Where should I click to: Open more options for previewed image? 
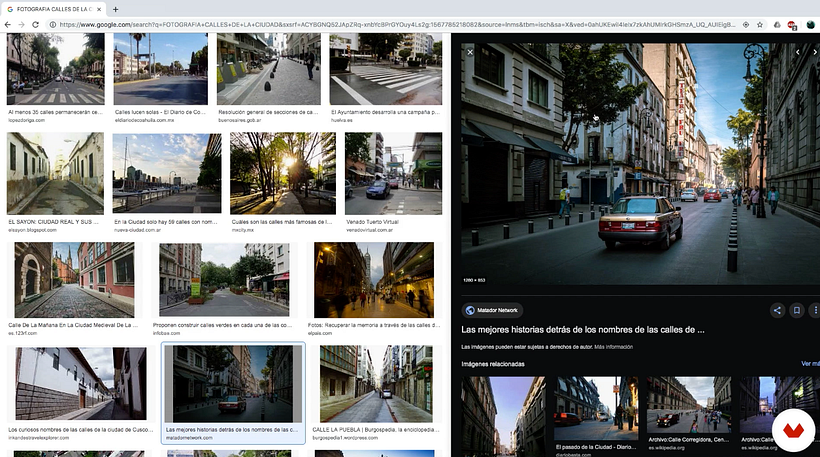[815, 310]
